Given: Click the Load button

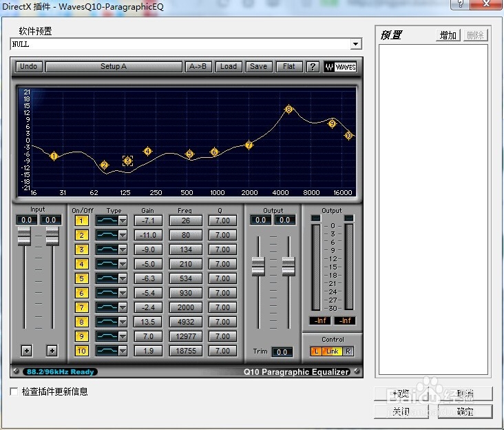Looking at the screenshot, I should tap(229, 67).
